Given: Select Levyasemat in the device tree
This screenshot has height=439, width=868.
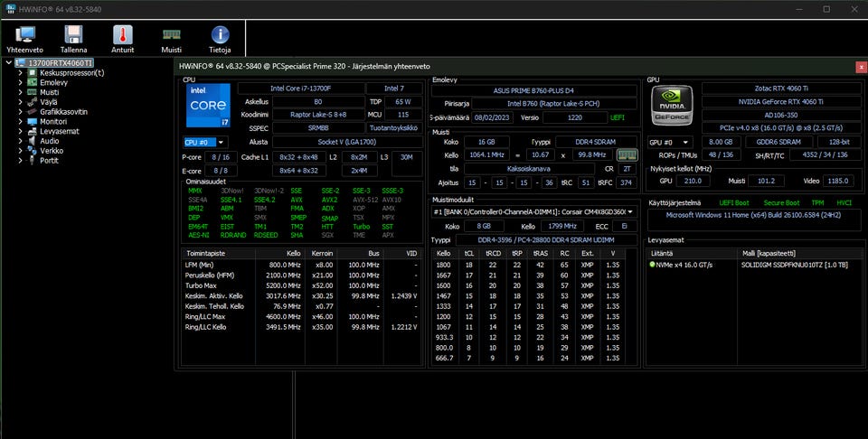Looking at the screenshot, I should [x=59, y=131].
